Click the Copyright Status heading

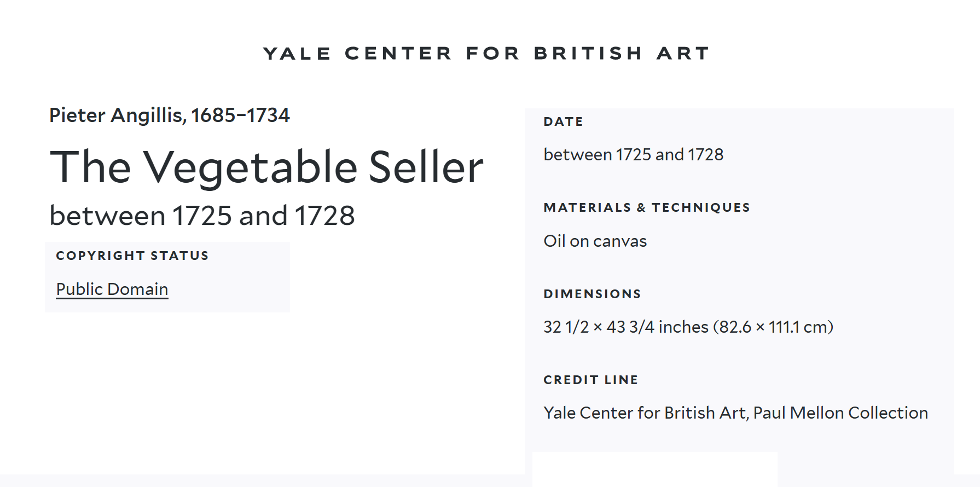click(132, 256)
